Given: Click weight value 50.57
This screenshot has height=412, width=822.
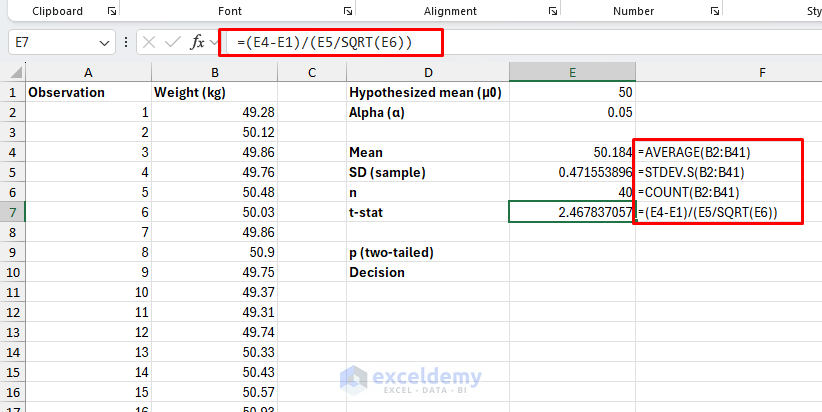Looking at the screenshot, I should [x=214, y=392].
